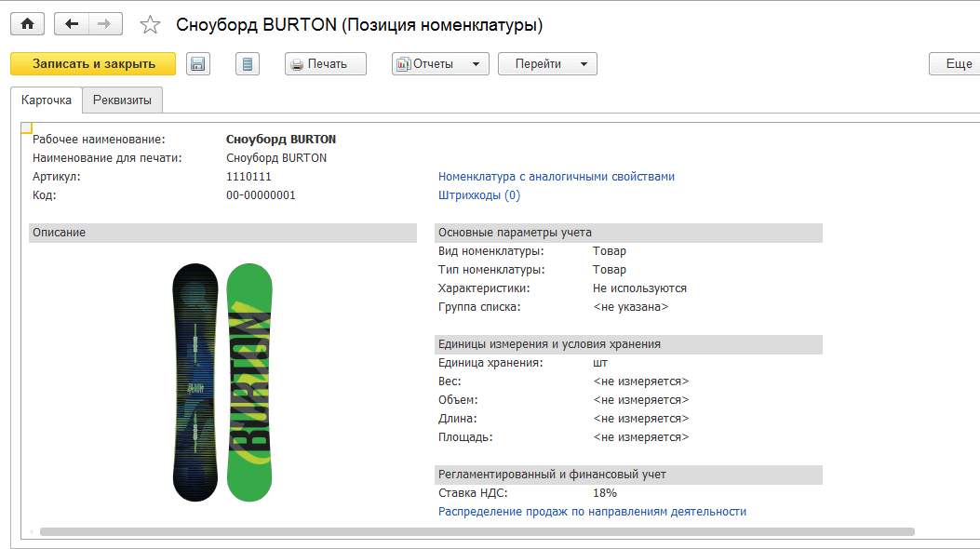The image size is (980, 549).
Task: Switch to the Реквизиты tab
Action: click(x=122, y=100)
